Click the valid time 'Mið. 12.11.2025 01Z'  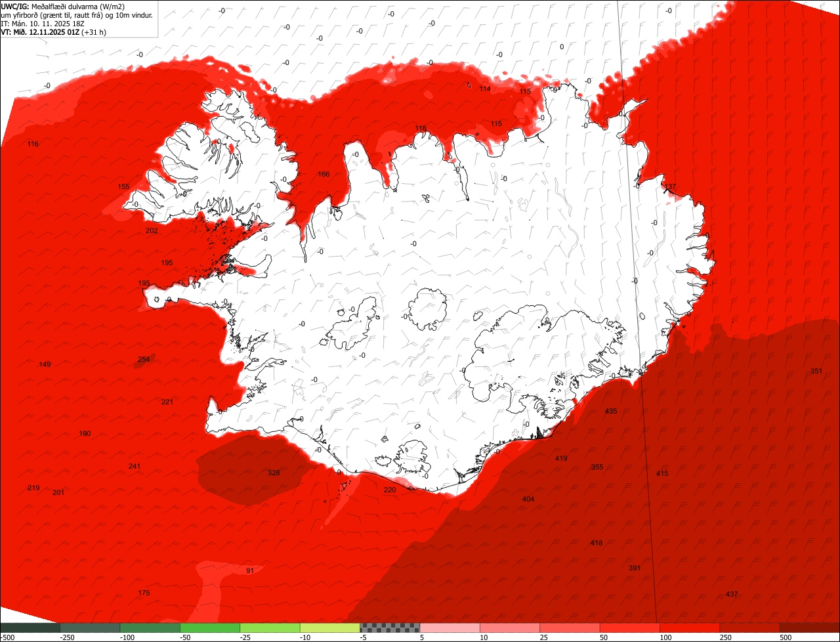[47, 32]
